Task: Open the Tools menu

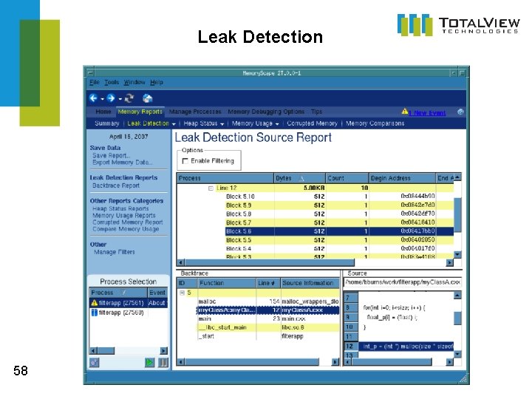Action: tap(112, 83)
